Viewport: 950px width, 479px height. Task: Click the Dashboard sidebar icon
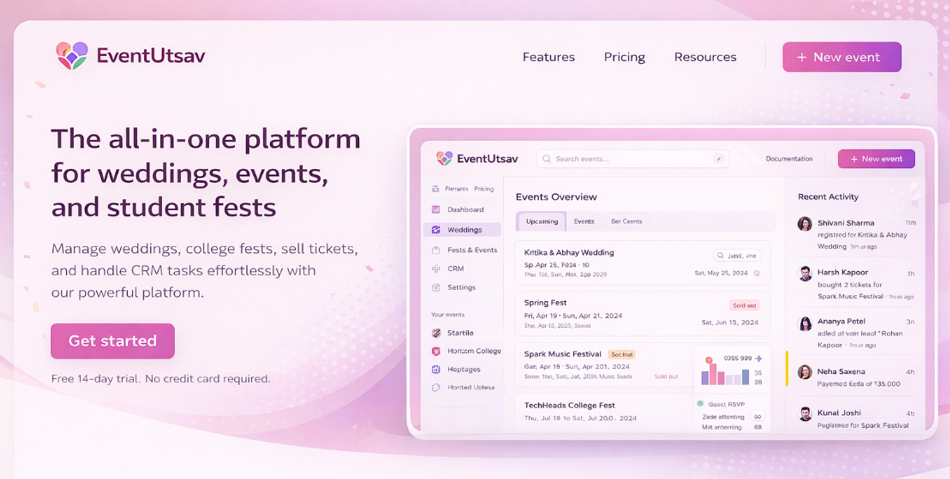[436, 210]
